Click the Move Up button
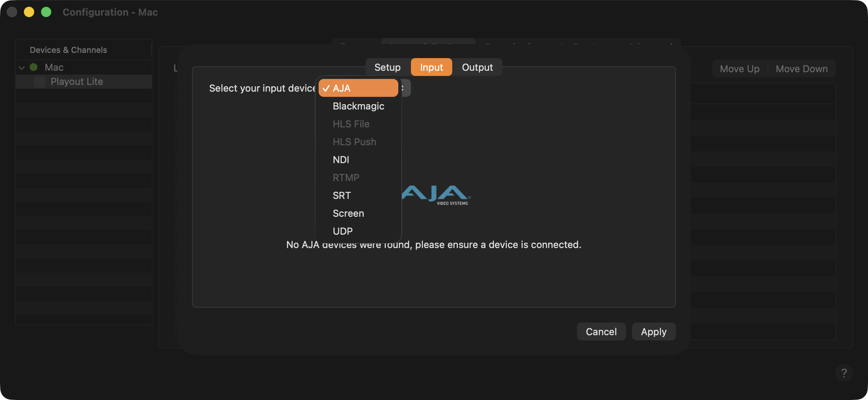868x400 pixels. coord(740,69)
